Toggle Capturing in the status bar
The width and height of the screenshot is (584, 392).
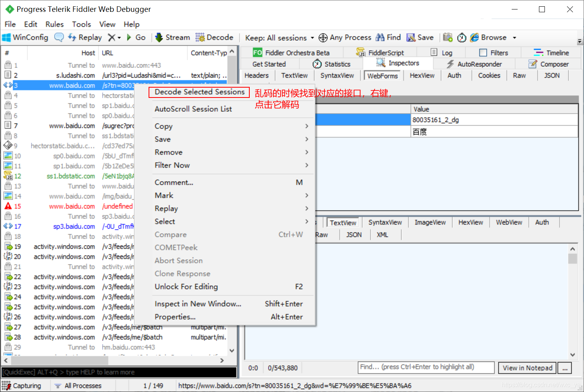pos(22,386)
